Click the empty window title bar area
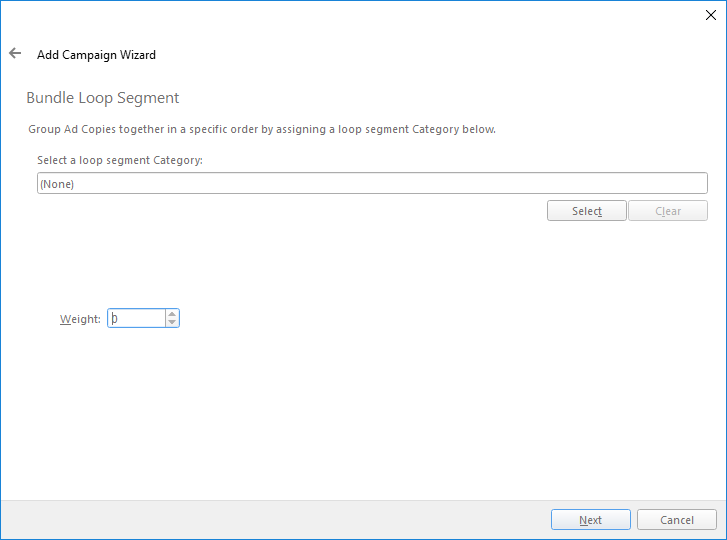727x540 pixels. click(x=350, y=15)
